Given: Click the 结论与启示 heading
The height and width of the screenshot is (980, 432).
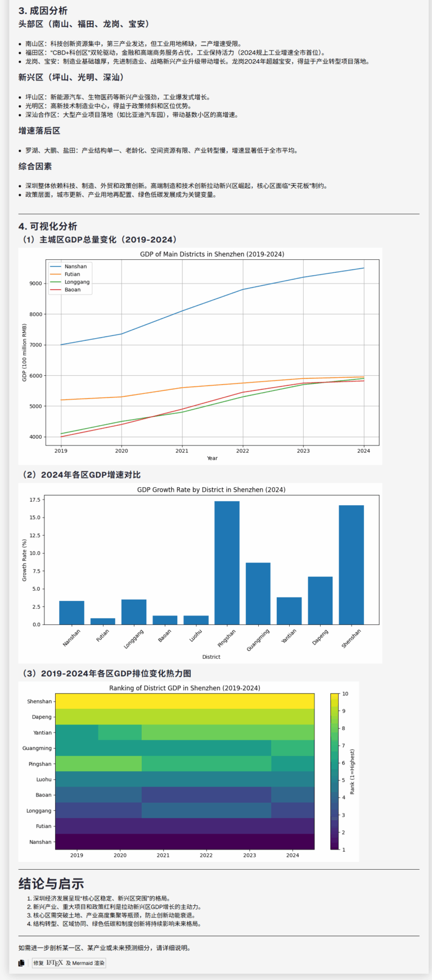Looking at the screenshot, I should click(x=51, y=883).
